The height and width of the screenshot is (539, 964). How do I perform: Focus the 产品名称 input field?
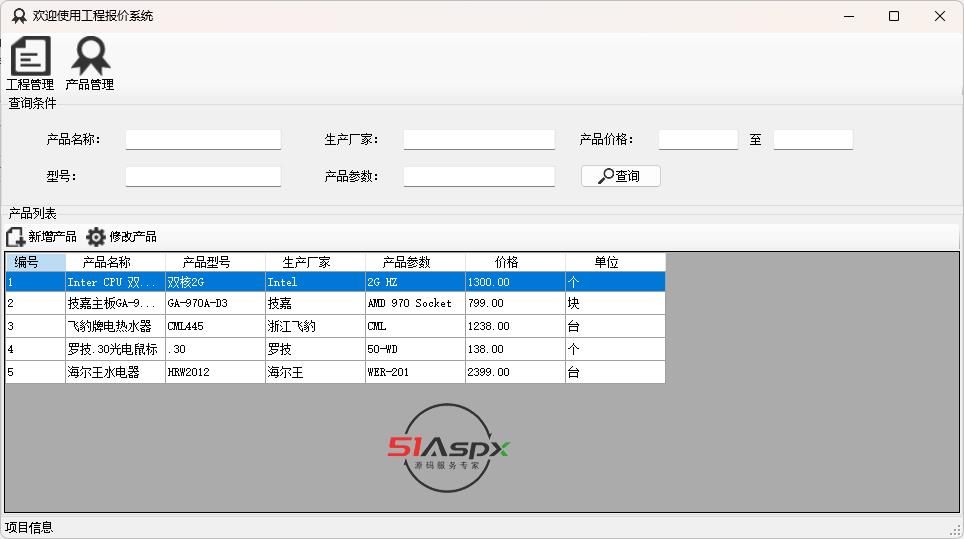203,140
